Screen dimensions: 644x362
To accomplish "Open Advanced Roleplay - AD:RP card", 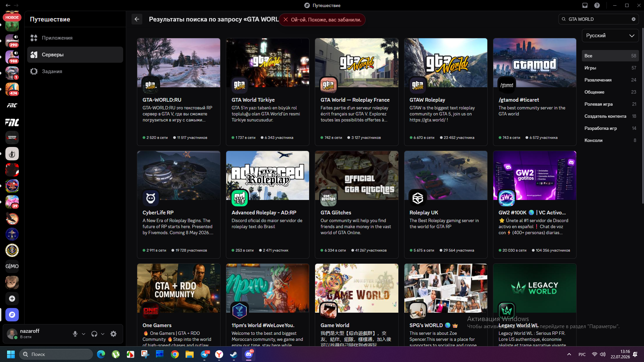I will tap(267, 205).
